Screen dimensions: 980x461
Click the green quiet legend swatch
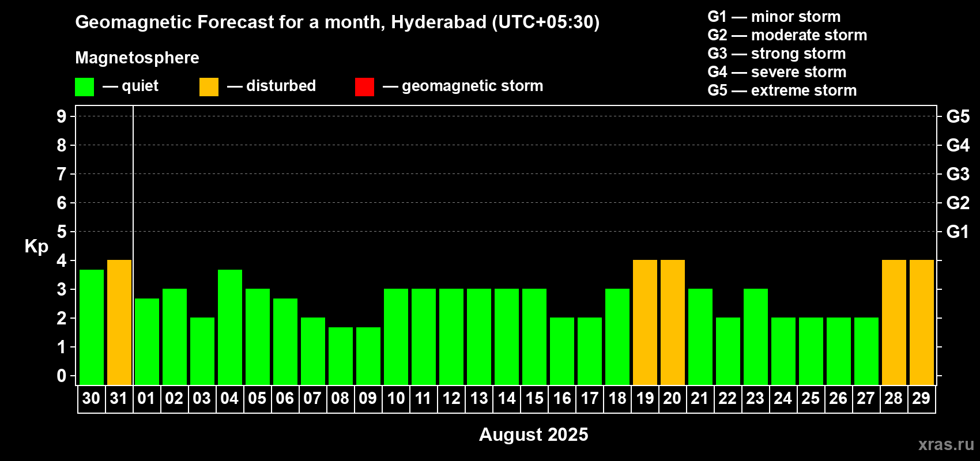pos(84,87)
